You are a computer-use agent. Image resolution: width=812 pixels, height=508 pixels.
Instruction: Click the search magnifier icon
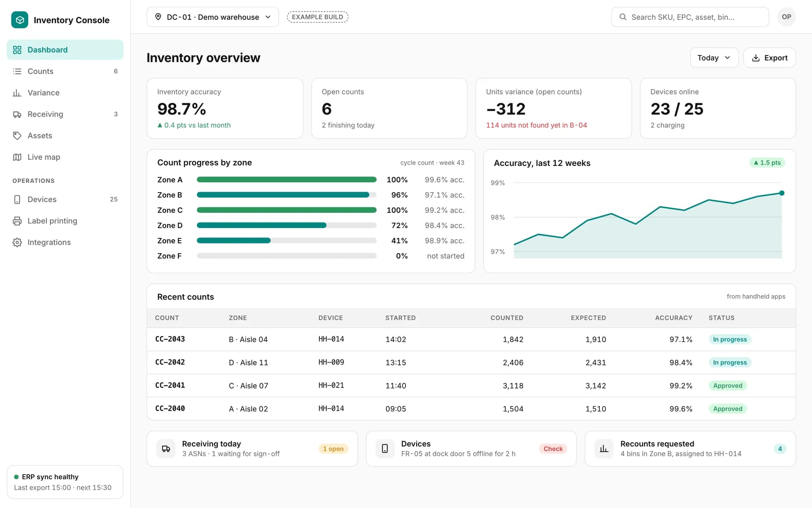tap(623, 17)
